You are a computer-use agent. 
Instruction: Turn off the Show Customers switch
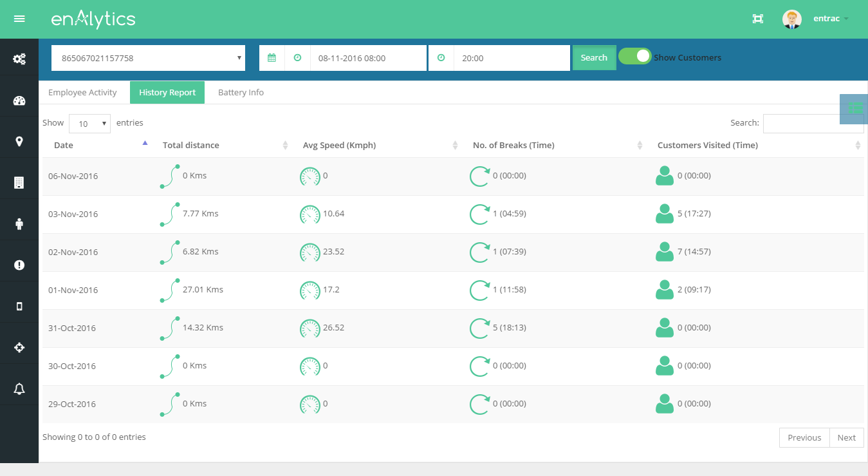[x=634, y=57]
